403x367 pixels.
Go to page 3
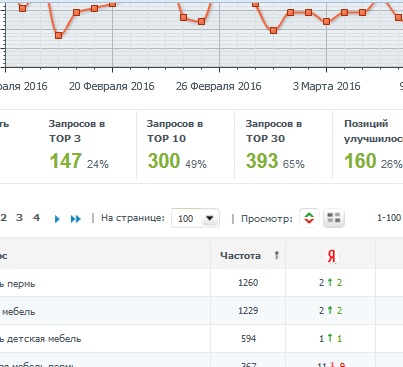(x=19, y=218)
